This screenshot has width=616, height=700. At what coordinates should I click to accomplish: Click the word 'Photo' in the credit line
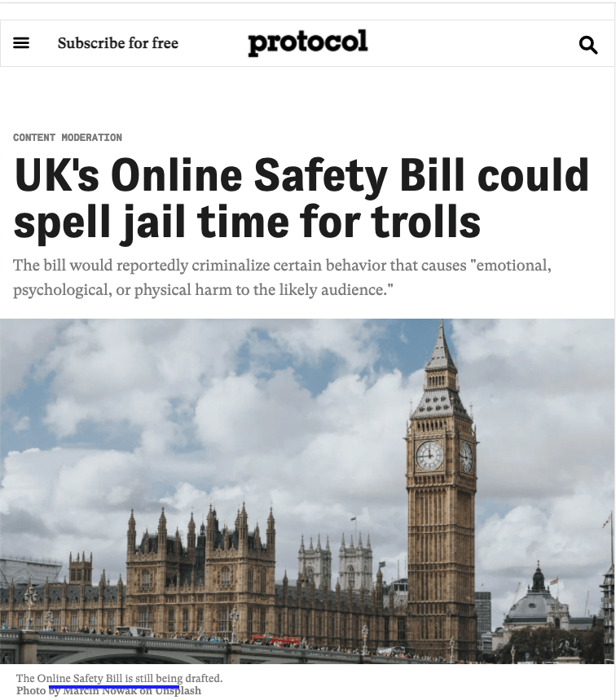coord(31,690)
